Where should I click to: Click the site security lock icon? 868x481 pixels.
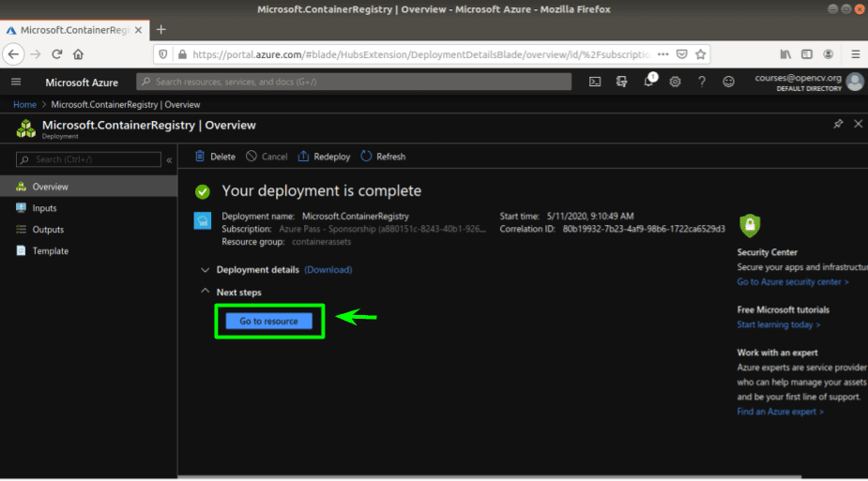(182, 54)
